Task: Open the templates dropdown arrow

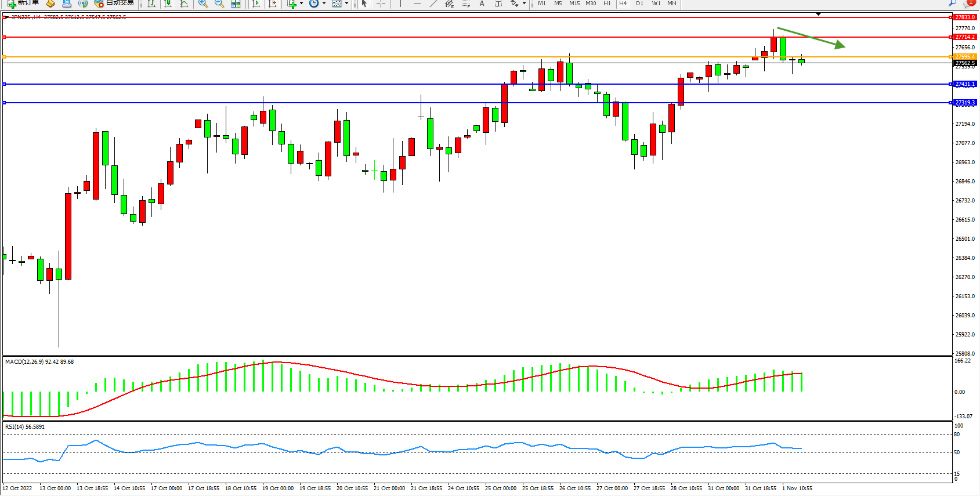Action: [x=346, y=3]
